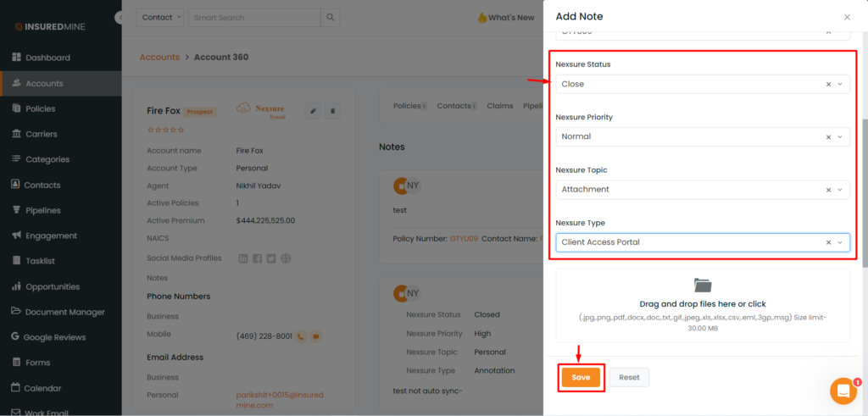
Task: Switch to Claims tab
Action: [x=500, y=106]
